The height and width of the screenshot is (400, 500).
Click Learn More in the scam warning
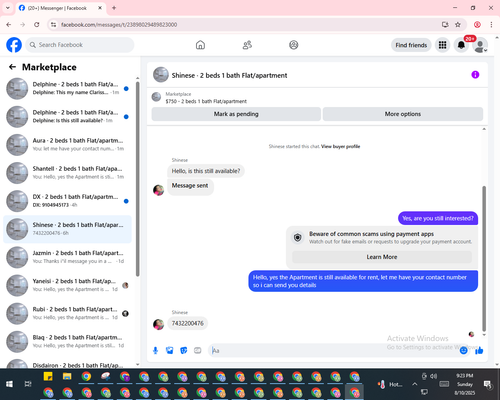coord(382,257)
